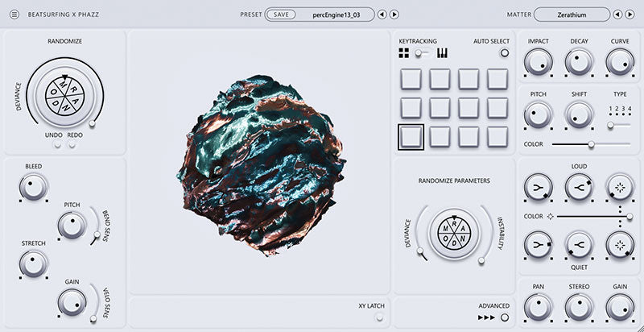Click the top-right LOUD sparkle knob
Screen dimensions: 644x332
pos(618,187)
